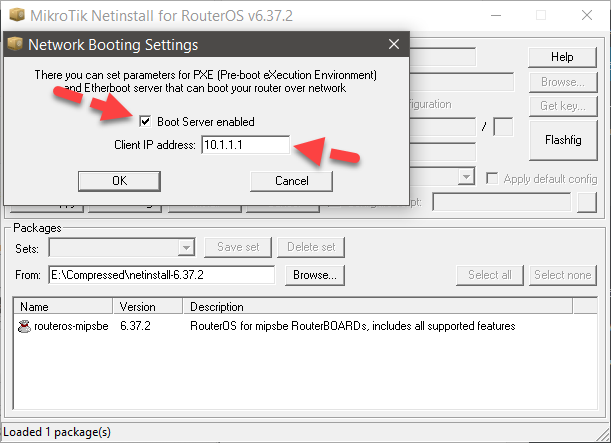Click the Client IP address field
Screen dimensions: 611x443
tap(245, 145)
